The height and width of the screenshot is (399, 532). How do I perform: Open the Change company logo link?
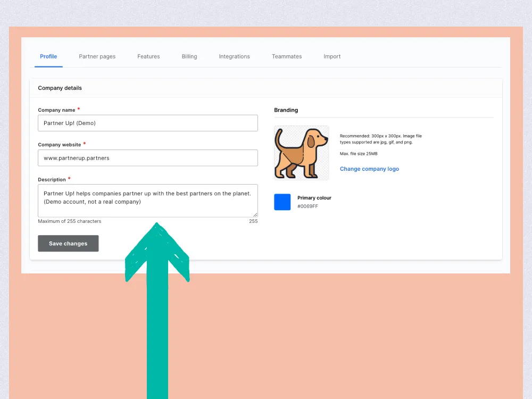click(369, 169)
